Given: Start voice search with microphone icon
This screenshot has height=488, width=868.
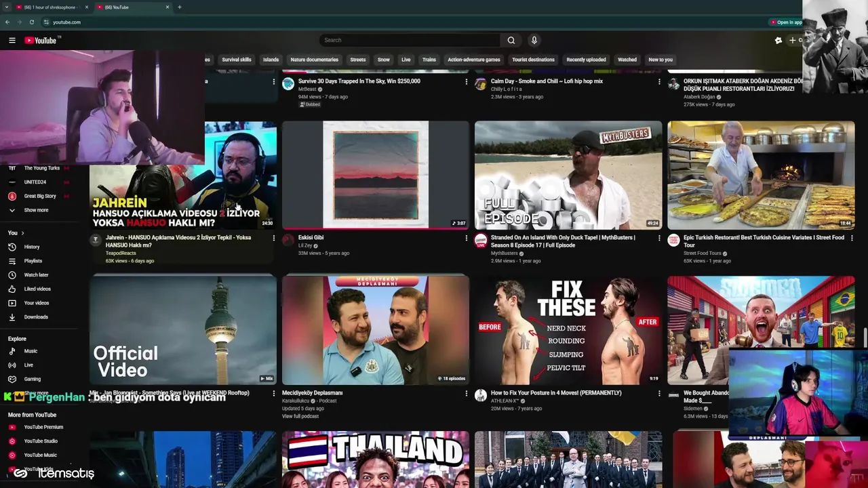Looking at the screenshot, I should pos(534,41).
